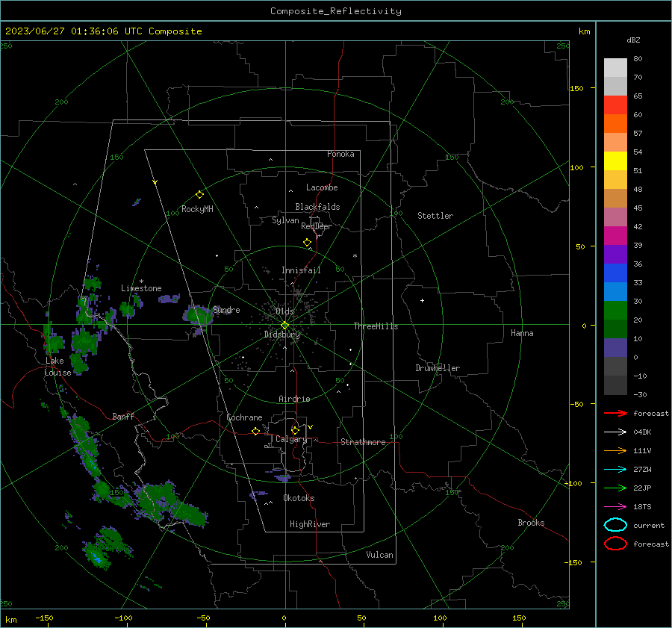Select the yellow diamond marker near Cochrane

tap(255, 431)
